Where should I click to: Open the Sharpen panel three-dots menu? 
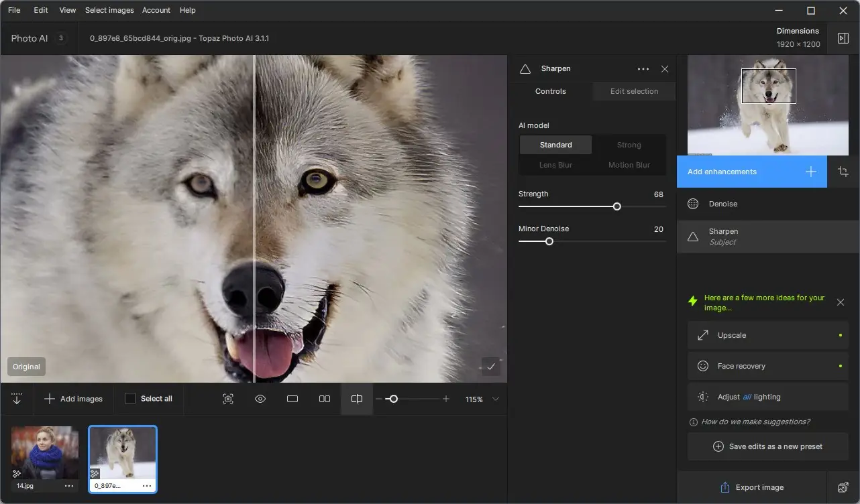pos(643,69)
